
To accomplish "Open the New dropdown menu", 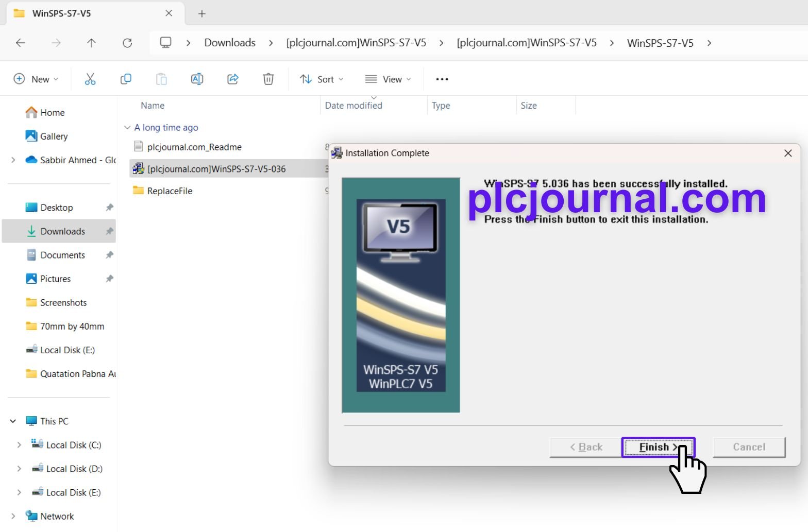I will click(36, 79).
